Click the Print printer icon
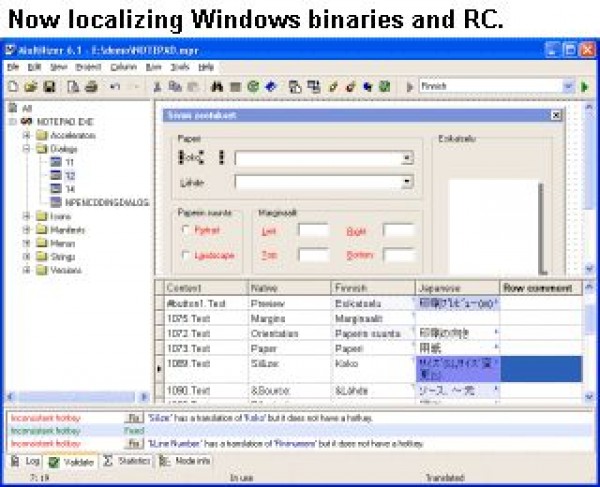 (x=91, y=86)
